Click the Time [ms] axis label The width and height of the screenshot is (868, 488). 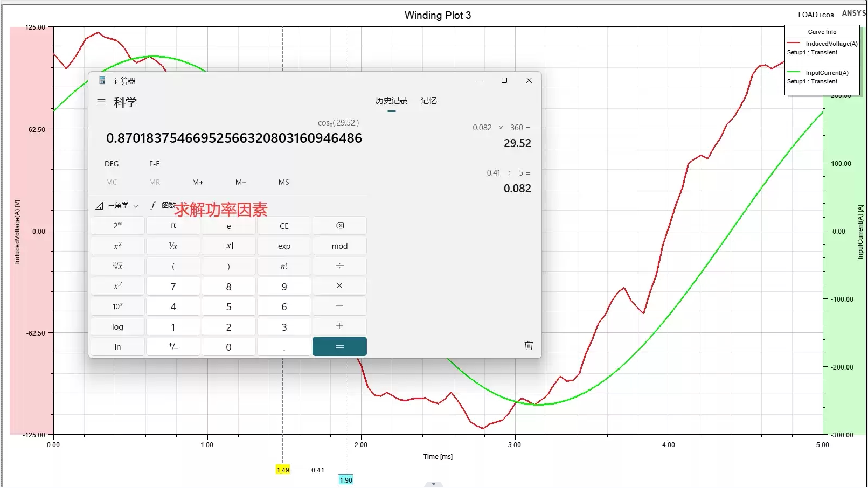click(438, 457)
